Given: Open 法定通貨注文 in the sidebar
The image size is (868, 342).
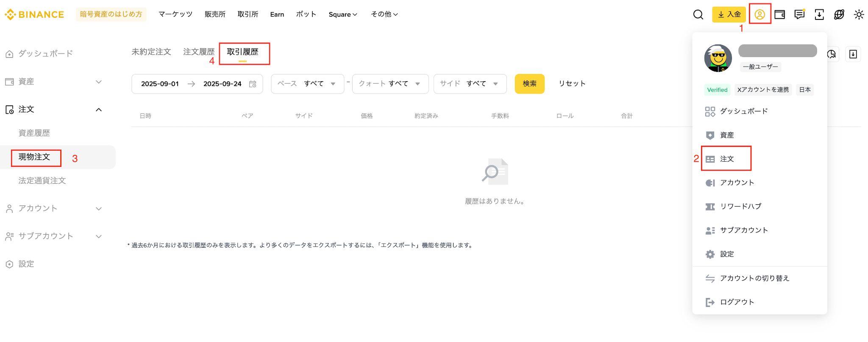Looking at the screenshot, I should pyautogui.click(x=42, y=181).
